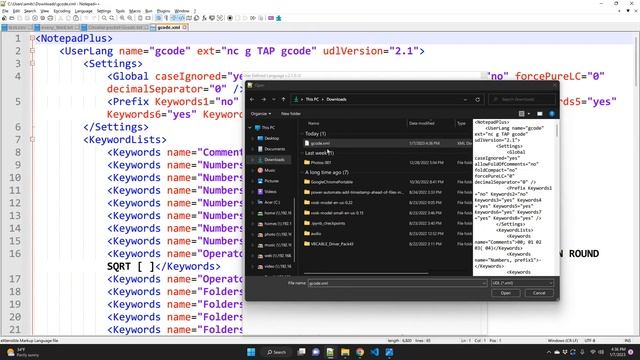Screen dimensions: 640x360
Task: Open the Plugins menu in Notepad++
Action: pos(163,11)
